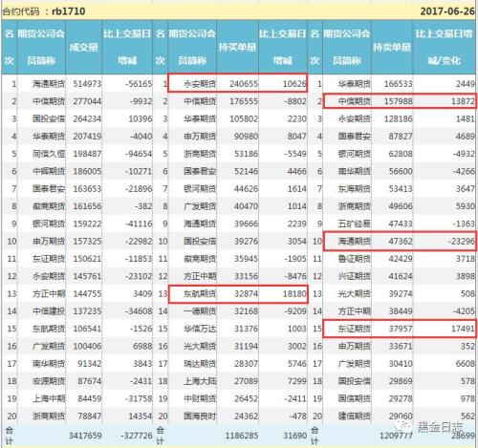The image size is (478, 448).
Task: Click the volume change -94654
Action: (x=139, y=154)
